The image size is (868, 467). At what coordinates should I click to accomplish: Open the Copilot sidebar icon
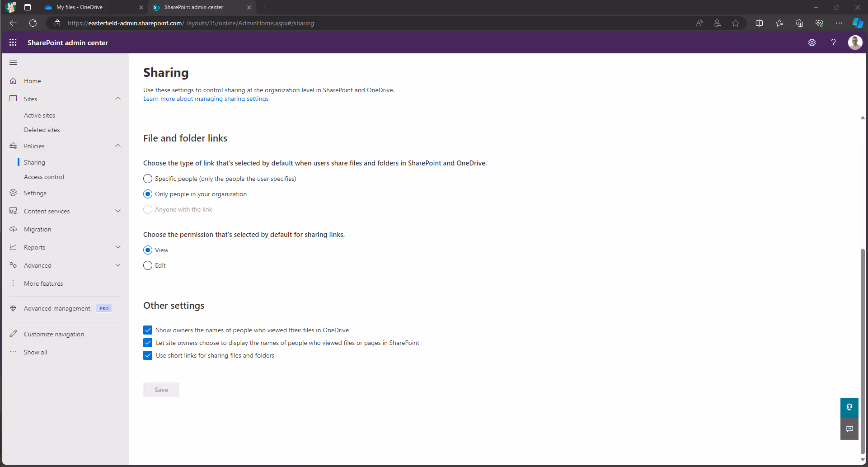point(857,23)
